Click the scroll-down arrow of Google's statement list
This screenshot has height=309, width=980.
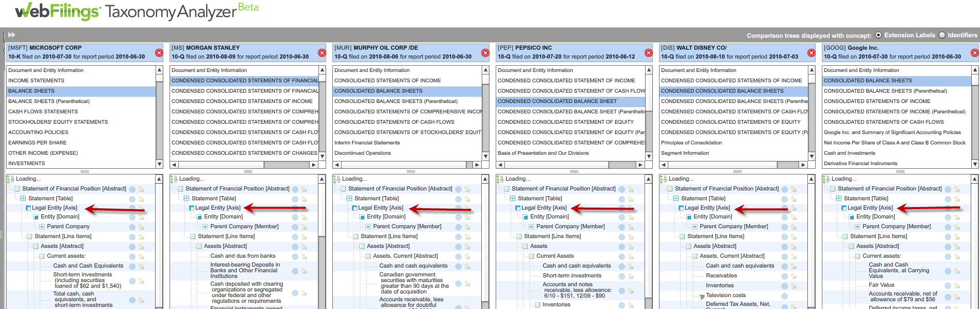click(975, 164)
